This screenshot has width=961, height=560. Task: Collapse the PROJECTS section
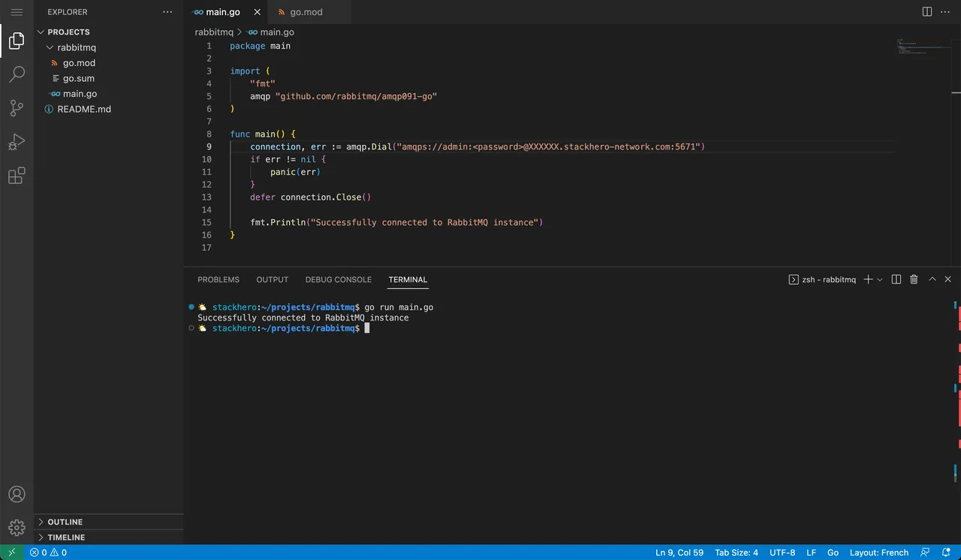108,32
